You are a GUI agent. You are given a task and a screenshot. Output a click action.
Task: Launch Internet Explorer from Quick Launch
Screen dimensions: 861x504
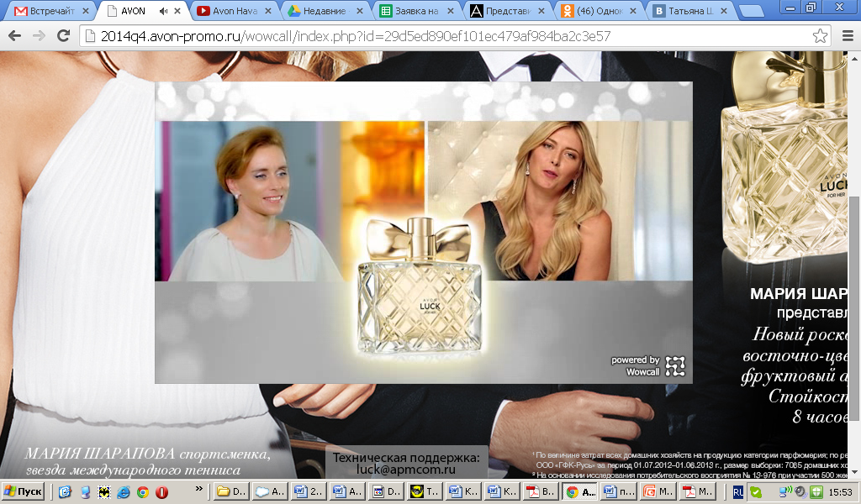(x=123, y=492)
